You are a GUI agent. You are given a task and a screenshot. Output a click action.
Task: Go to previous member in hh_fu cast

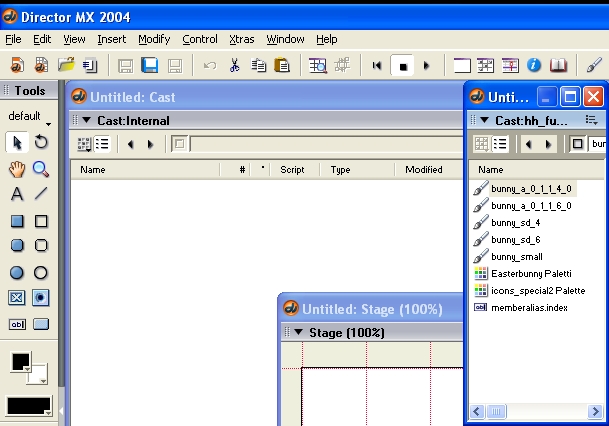click(x=528, y=144)
